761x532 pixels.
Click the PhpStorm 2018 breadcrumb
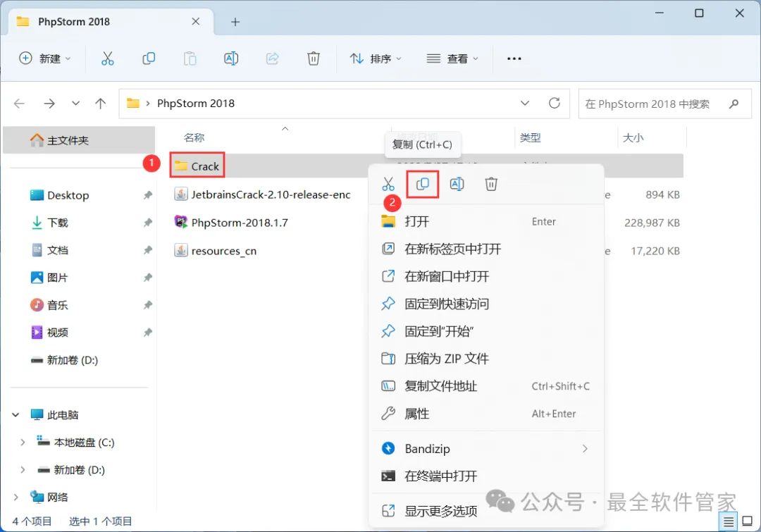(x=196, y=104)
